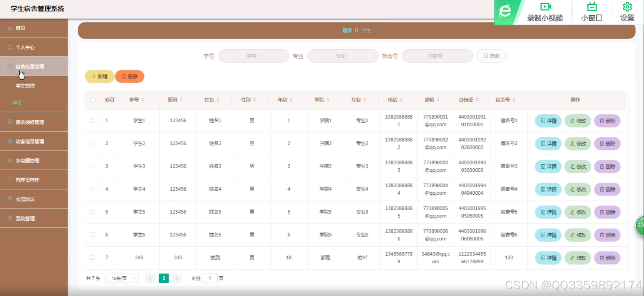Screen dimensions: 644x296
Task: Sort by 专业 column sort arrows
Action: pos(365,100)
